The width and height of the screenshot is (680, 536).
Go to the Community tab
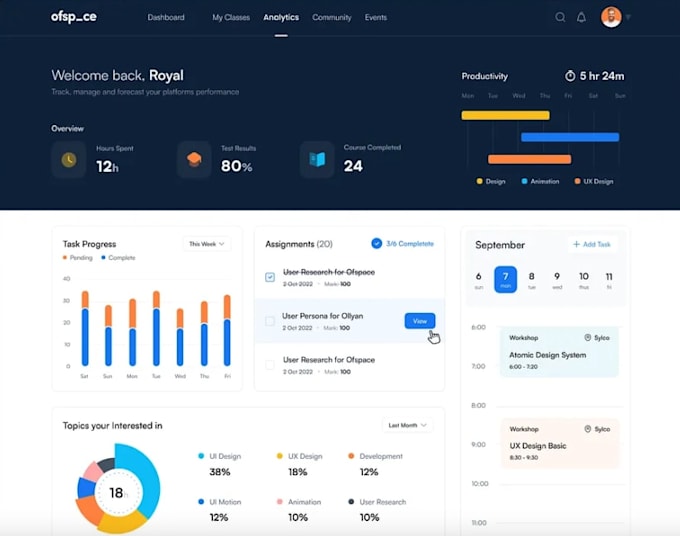(332, 17)
